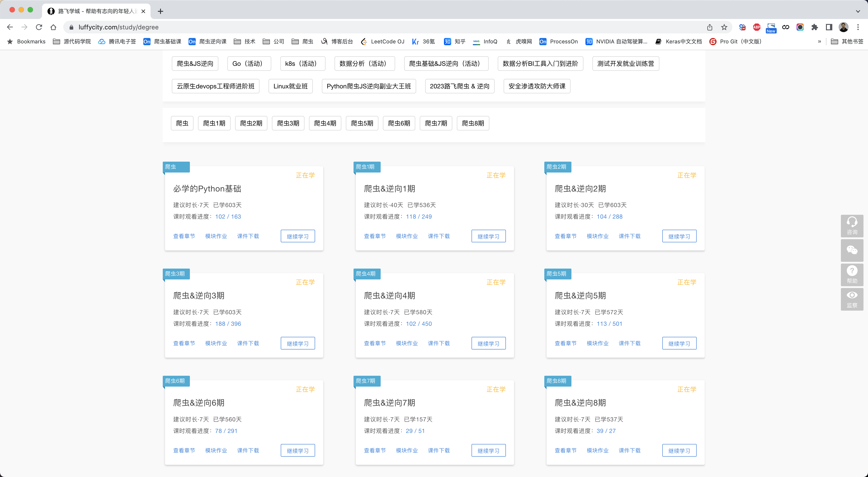Open 模块作业 for 爬虫&逆向2期

pyautogui.click(x=597, y=236)
